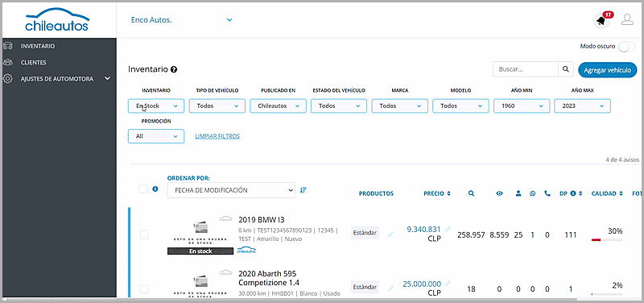This screenshot has height=303, width=644.
Task: Check the 2019 BMW I3 row checkbox
Action: (144, 235)
